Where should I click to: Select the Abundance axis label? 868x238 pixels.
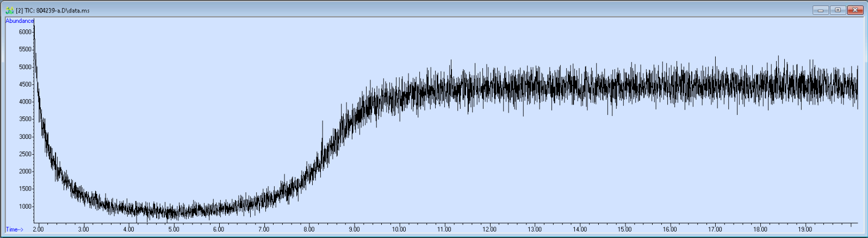point(20,21)
